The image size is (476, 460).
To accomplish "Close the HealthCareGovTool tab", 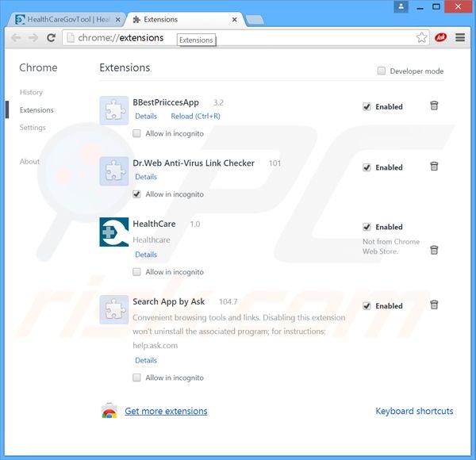I will pyautogui.click(x=117, y=20).
